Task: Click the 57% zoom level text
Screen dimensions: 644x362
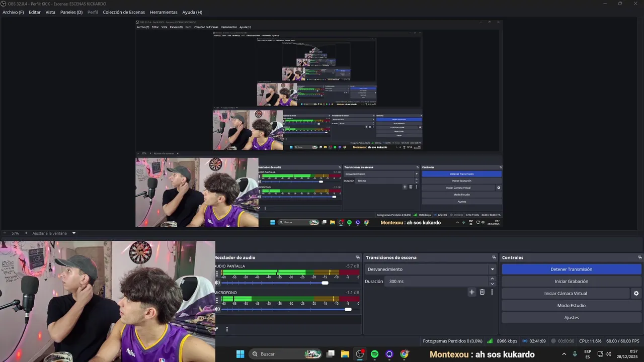Action: tap(15, 233)
